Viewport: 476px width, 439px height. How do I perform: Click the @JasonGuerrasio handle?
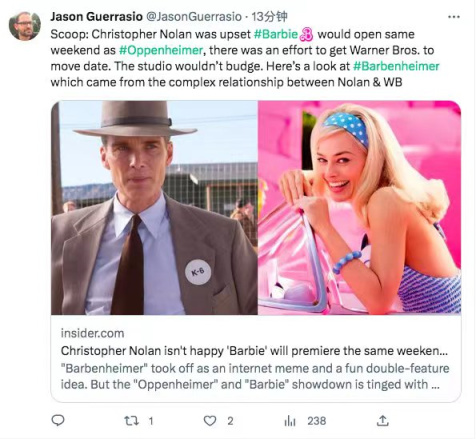click(x=194, y=17)
